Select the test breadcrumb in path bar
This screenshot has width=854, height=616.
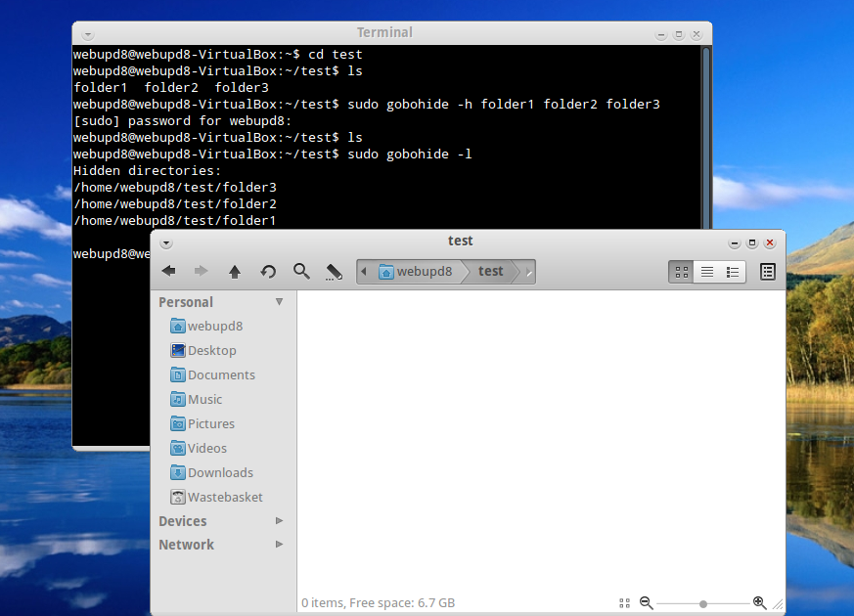click(x=491, y=271)
